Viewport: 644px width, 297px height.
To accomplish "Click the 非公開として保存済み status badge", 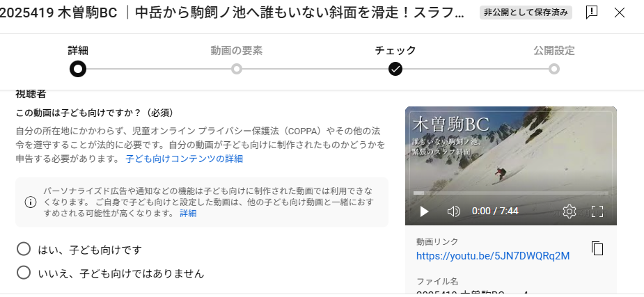I will click(x=526, y=13).
